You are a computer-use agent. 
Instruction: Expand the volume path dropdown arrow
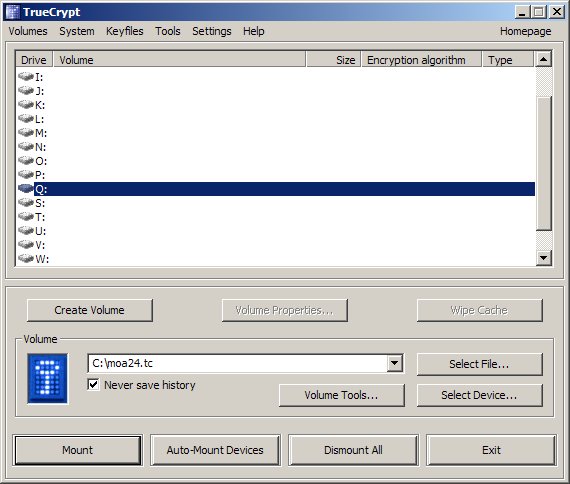pyautogui.click(x=395, y=363)
